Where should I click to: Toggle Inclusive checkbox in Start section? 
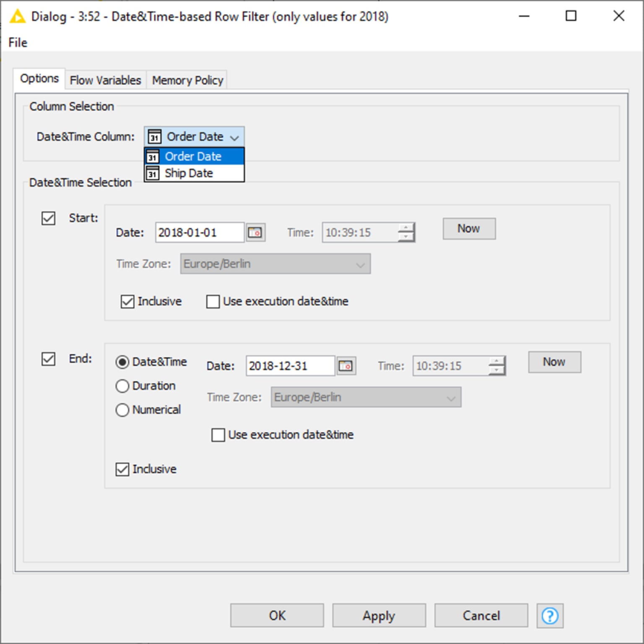(127, 301)
